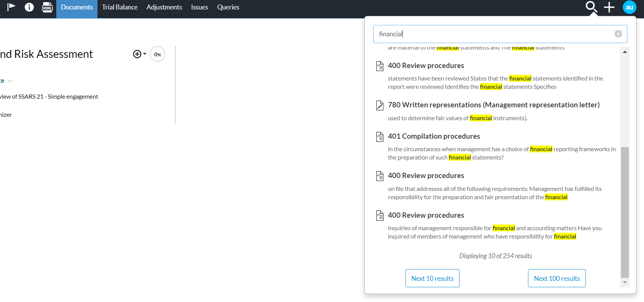Clear the search field with X icon

coord(618,34)
